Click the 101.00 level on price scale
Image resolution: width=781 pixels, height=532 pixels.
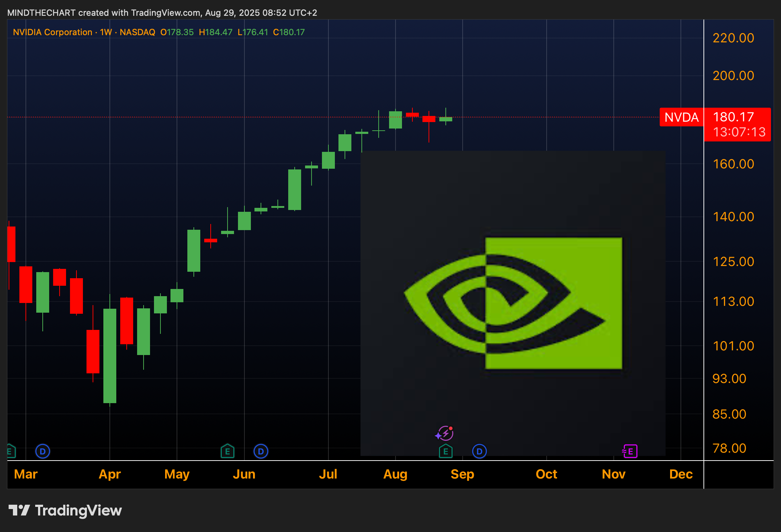(x=733, y=346)
